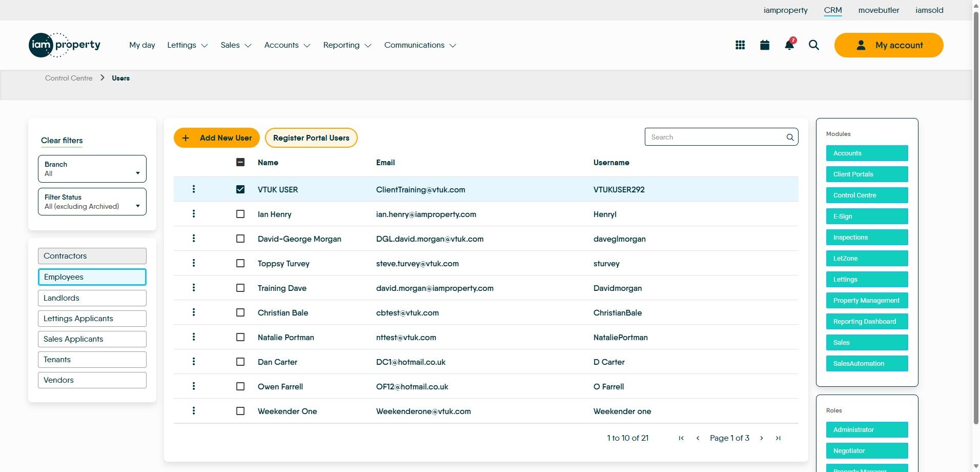980x472 pixels.
Task: Switch to the Landlords user type
Action: point(92,298)
